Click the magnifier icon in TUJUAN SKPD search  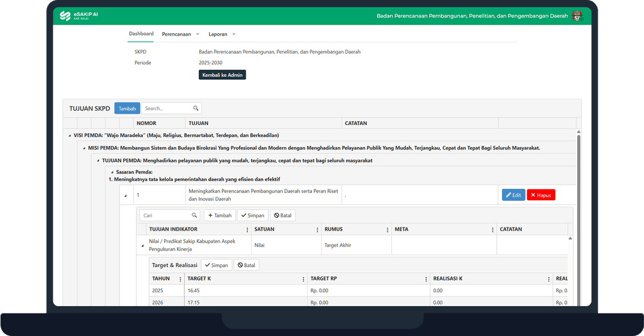tap(196, 108)
